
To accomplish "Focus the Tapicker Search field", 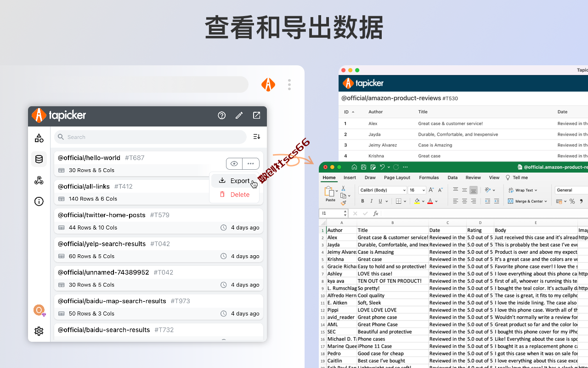I will click(x=150, y=137).
